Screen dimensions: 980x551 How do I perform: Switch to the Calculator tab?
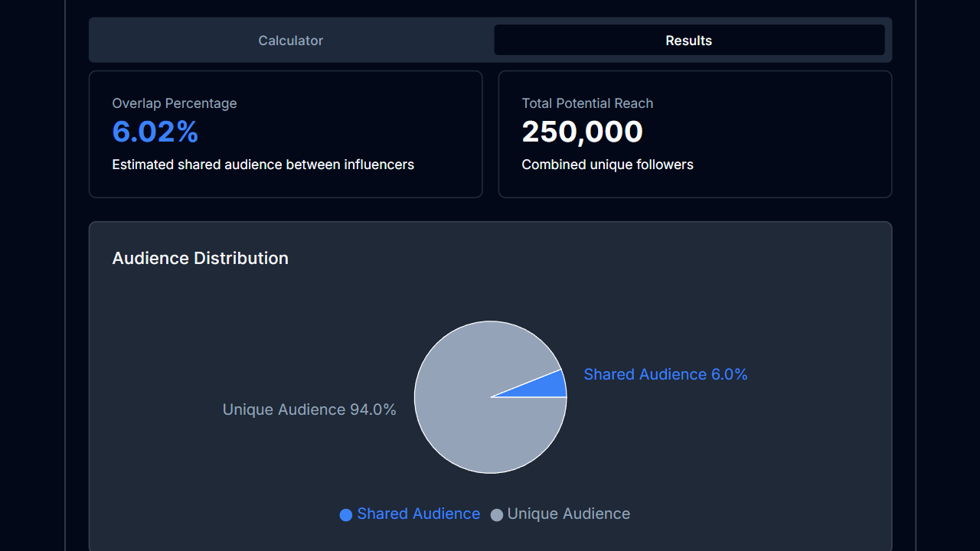[290, 40]
